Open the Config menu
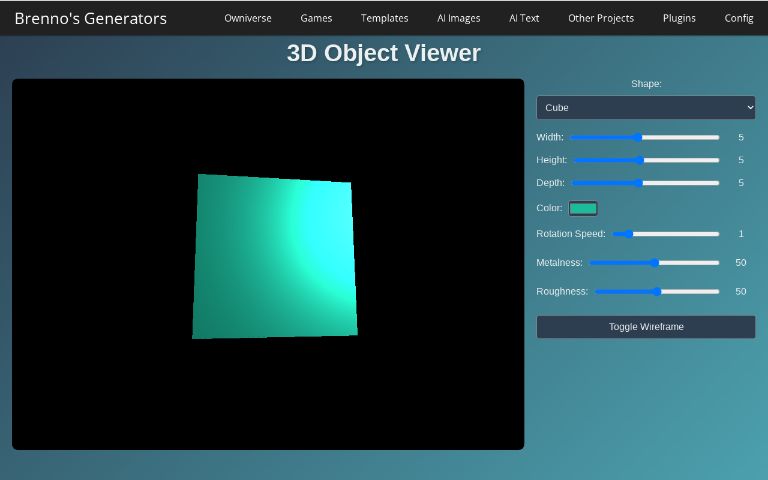 click(739, 18)
